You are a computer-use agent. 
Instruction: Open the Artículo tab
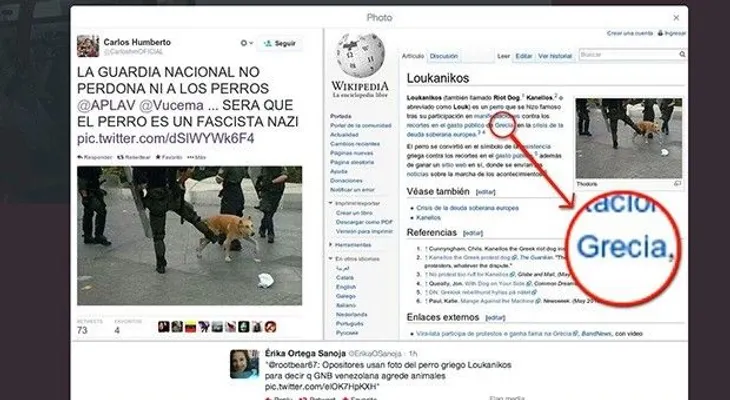pos(413,56)
